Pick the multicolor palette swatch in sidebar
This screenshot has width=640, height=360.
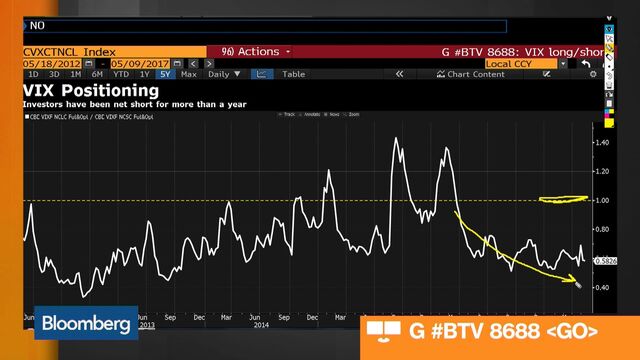[x=609, y=113]
